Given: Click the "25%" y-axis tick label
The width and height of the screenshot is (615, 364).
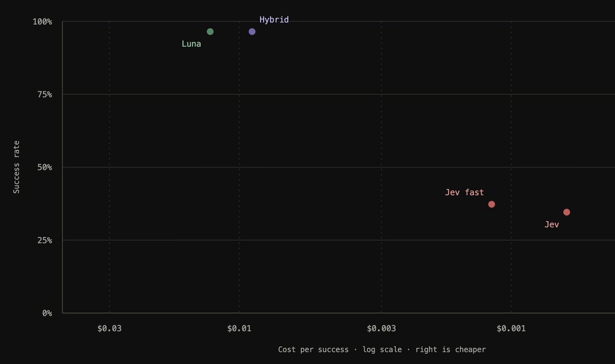Looking at the screenshot, I should click(x=45, y=240).
